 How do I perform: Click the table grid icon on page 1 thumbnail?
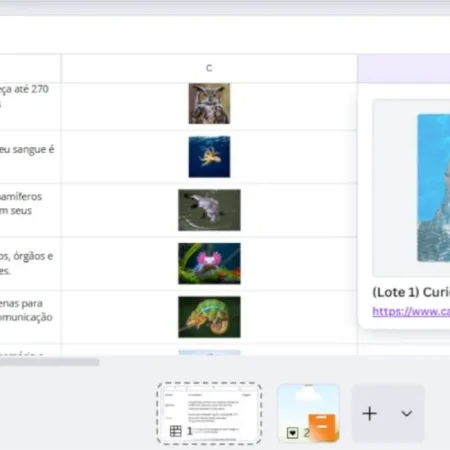176,431
